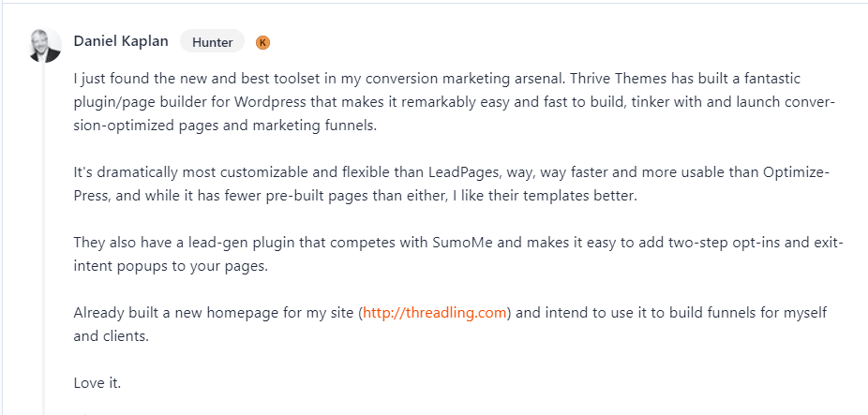
Task: Select the Hunter badge label
Action: (212, 41)
